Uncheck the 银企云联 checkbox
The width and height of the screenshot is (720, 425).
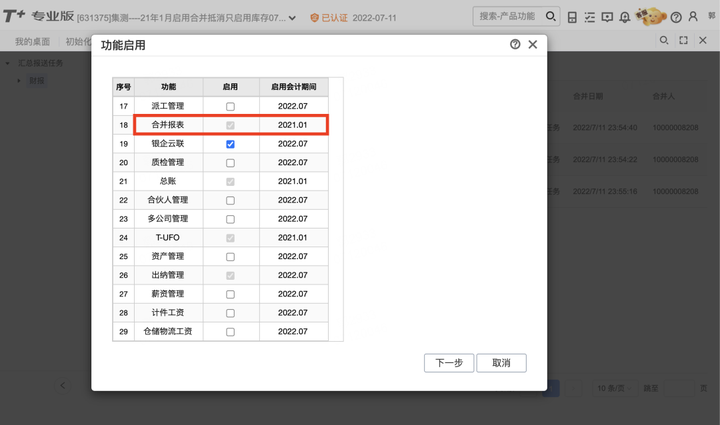coord(230,144)
